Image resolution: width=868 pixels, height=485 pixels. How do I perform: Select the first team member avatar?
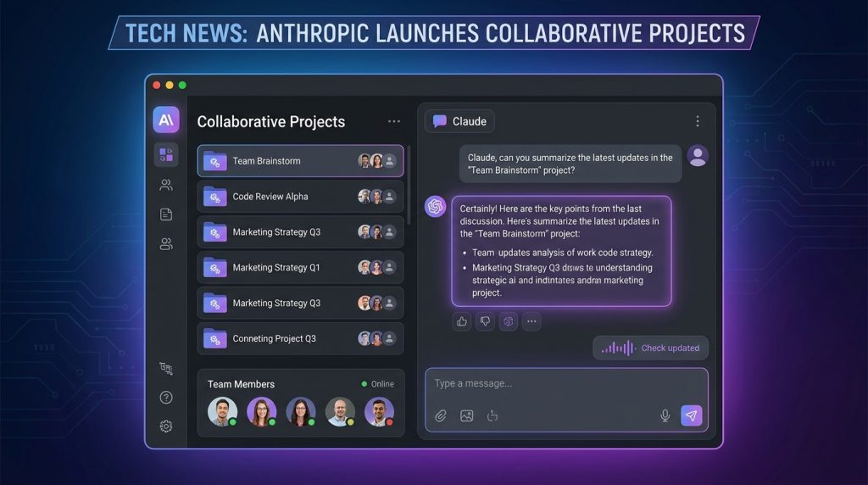point(223,412)
